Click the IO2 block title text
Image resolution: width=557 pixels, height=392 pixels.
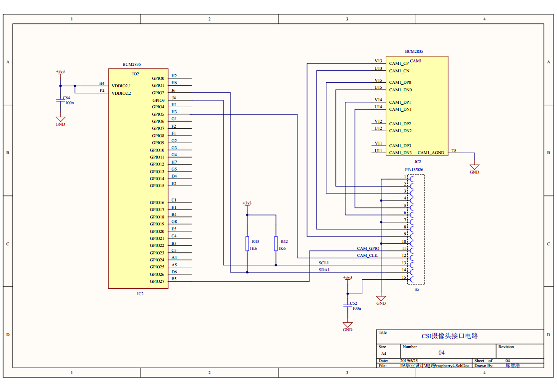coord(136,74)
